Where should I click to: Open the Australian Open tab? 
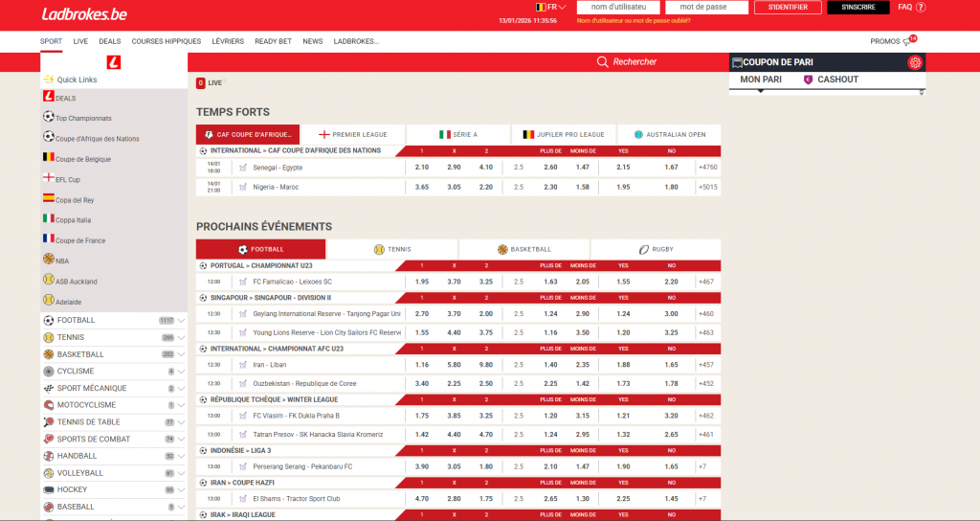coord(669,134)
